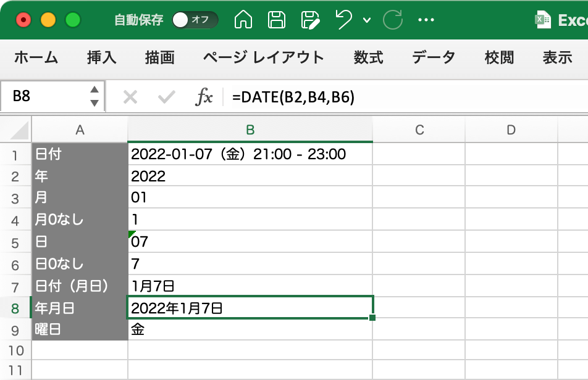Click the formula bar confirm checkmark icon
This screenshot has width=588, height=380.
click(166, 97)
